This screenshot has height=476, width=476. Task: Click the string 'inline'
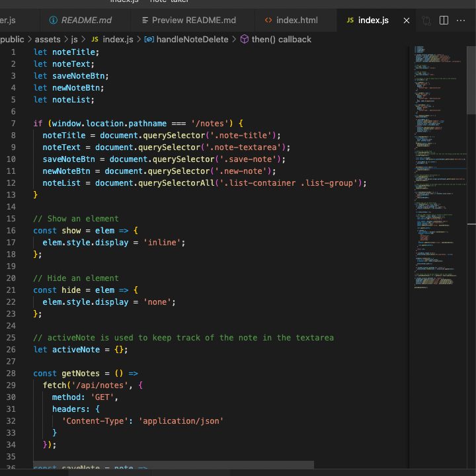[x=162, y=243]
